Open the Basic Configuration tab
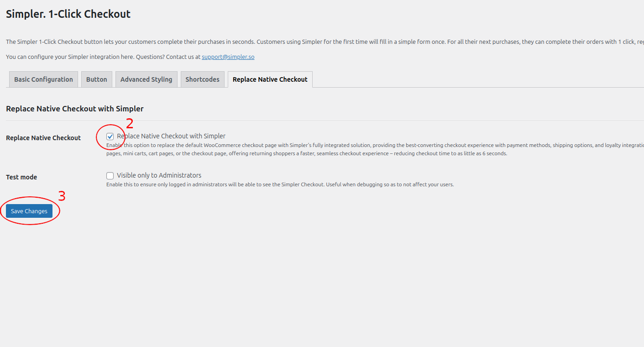Viewport: 644px width, 347px height. point(43,79)
